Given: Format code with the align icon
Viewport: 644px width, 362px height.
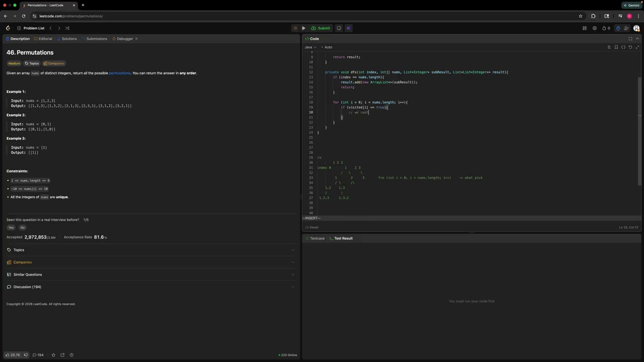Looking at the screenshot, I should click(x=609, y=47).
